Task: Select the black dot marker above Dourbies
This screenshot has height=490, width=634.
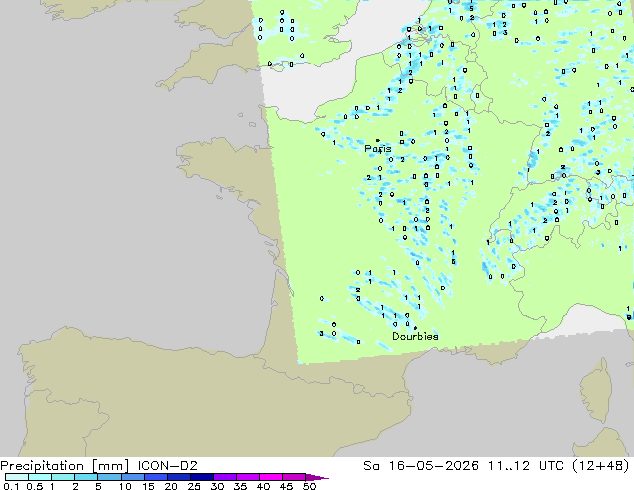Action: (415, 328)
